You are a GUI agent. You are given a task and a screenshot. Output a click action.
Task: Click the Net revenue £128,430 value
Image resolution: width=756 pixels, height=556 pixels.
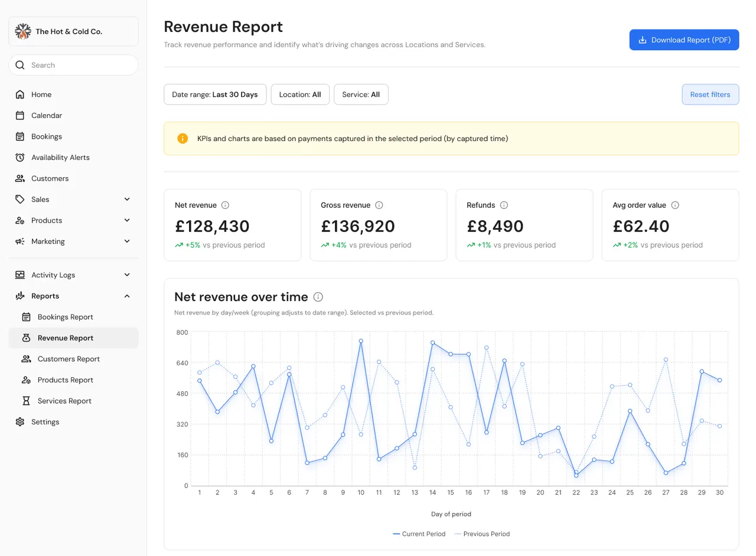212,226
